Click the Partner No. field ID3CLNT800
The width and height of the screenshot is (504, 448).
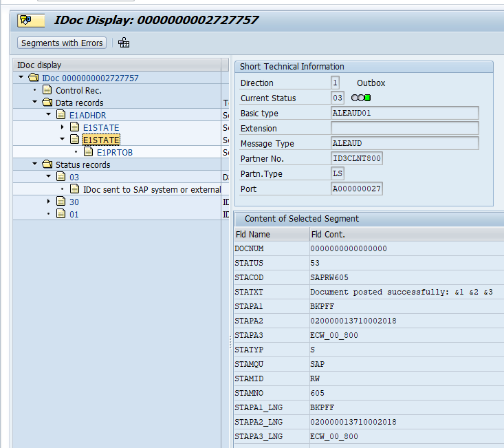(356, 158)
